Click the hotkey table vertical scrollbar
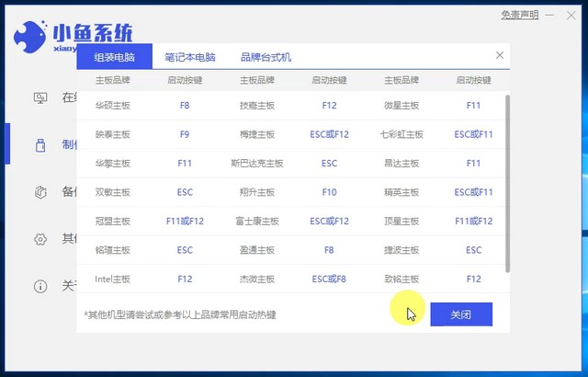588x377 pixels. tap(508, 184)
